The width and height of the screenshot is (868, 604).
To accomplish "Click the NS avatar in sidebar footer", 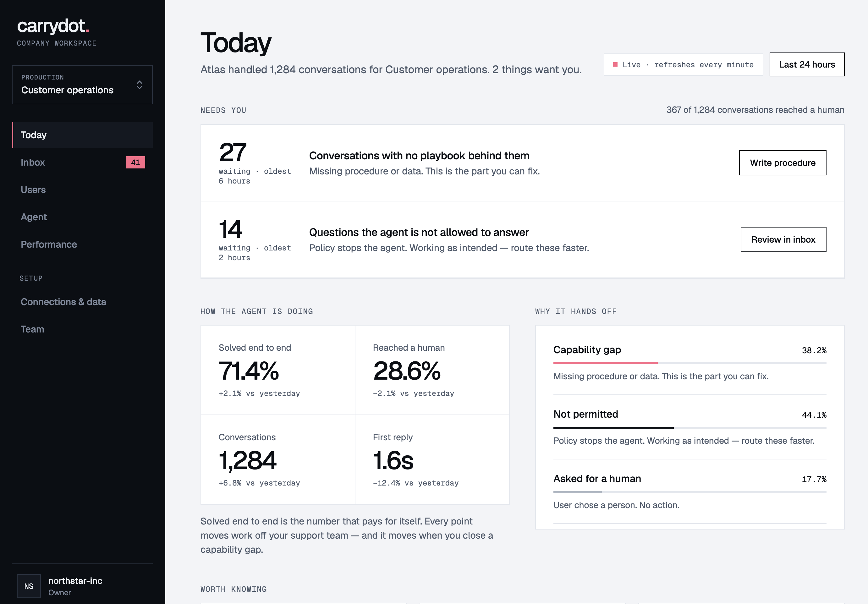I will tap(29, 586).
